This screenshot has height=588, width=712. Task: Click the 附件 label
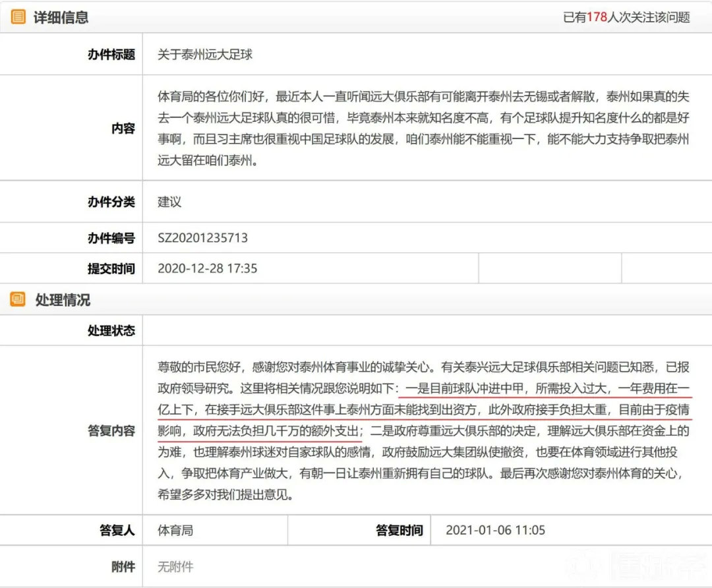123,567
